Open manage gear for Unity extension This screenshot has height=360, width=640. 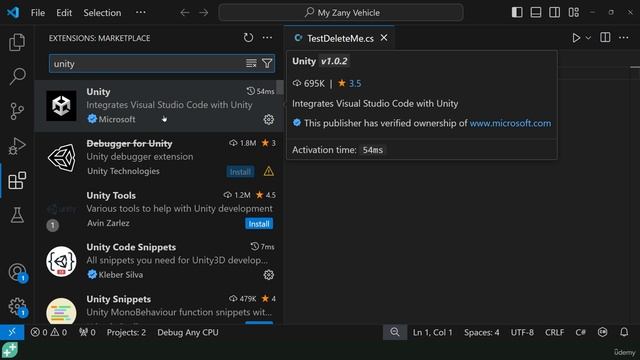pyautogui.click(x=269, y=120)
